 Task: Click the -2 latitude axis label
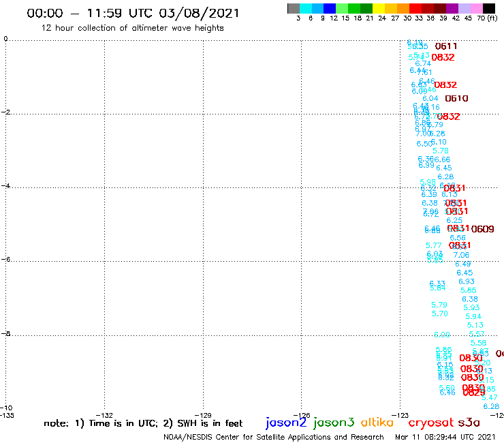click(x=5, y=112)
